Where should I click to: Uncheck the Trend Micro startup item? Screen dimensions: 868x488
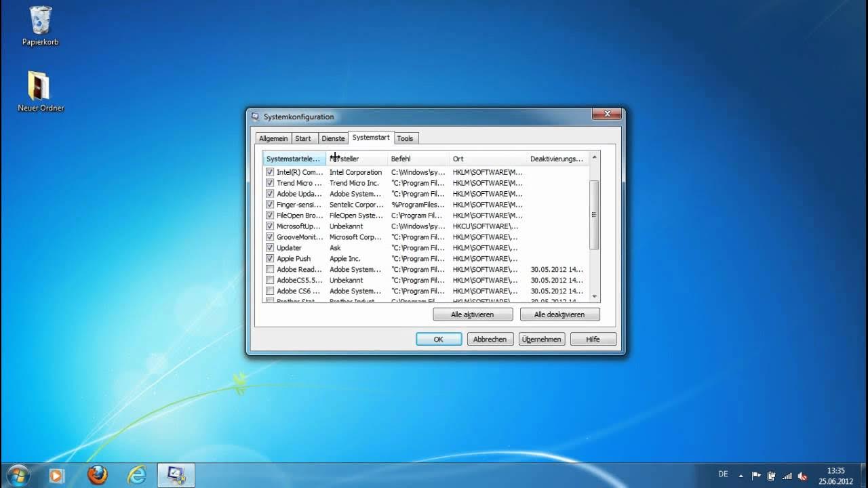270,183
